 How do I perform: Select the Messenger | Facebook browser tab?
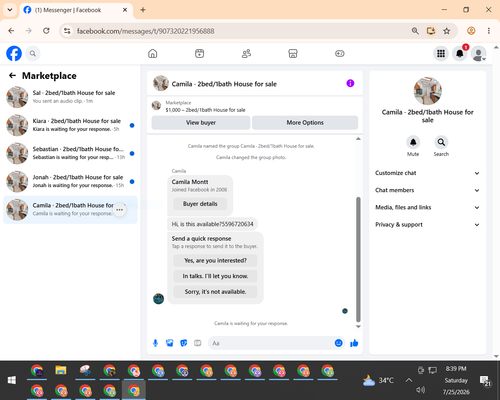click(76, 10)
